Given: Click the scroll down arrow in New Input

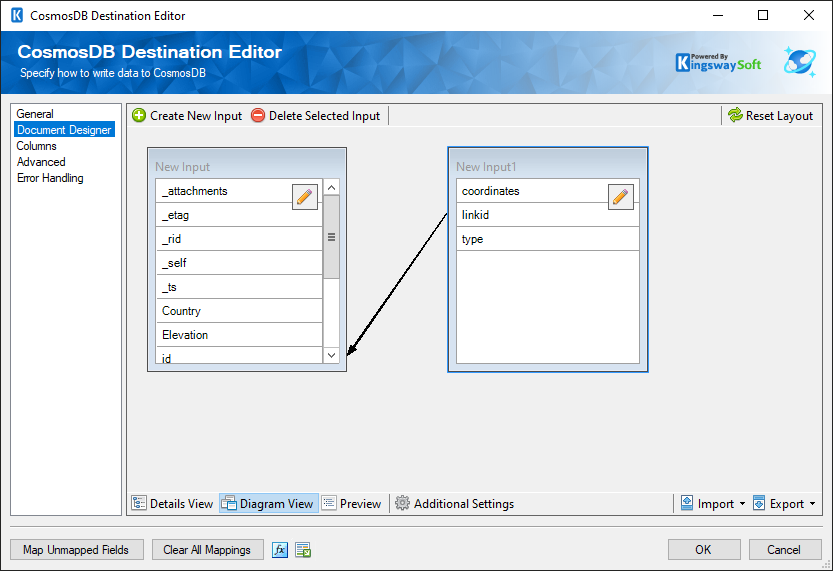Looking at the screenshot, I should [x=331, y=355].
